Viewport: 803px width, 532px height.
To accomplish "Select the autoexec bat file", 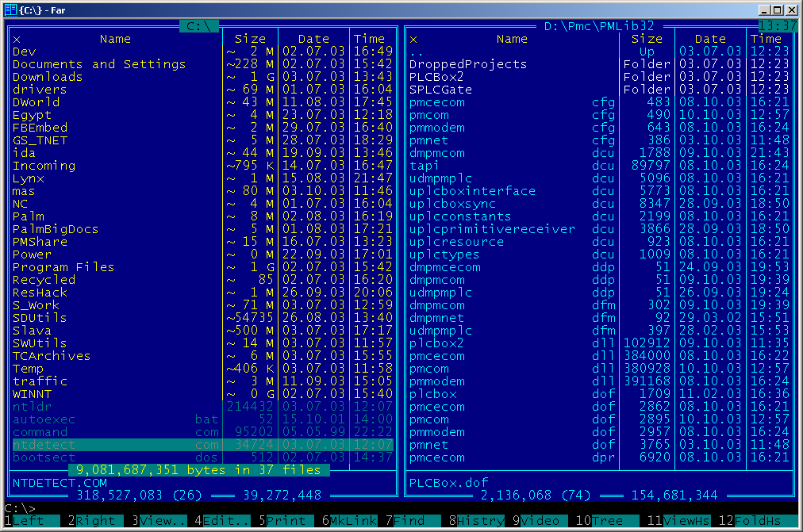I will click(x=44, y=419).
